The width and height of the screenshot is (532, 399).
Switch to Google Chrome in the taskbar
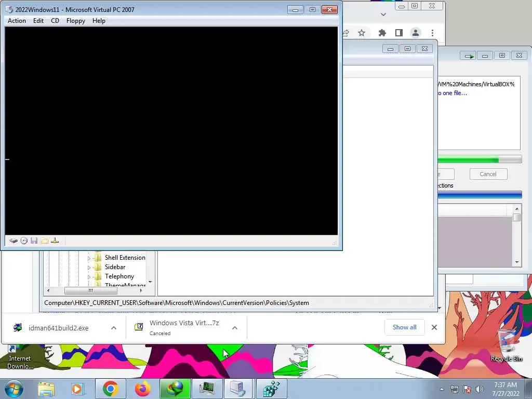pos(111,389)
